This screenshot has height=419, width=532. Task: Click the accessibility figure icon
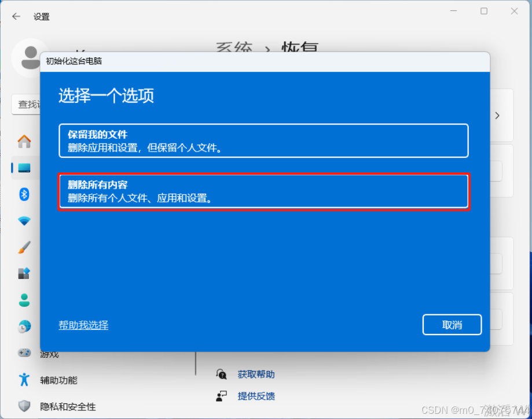pyautogui.click(x=24, y=379)
